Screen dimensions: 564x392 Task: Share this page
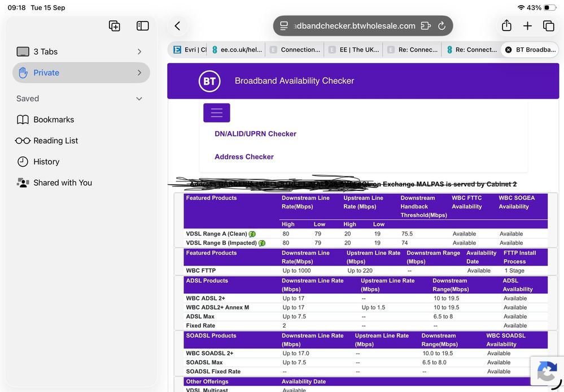[506, 25]
